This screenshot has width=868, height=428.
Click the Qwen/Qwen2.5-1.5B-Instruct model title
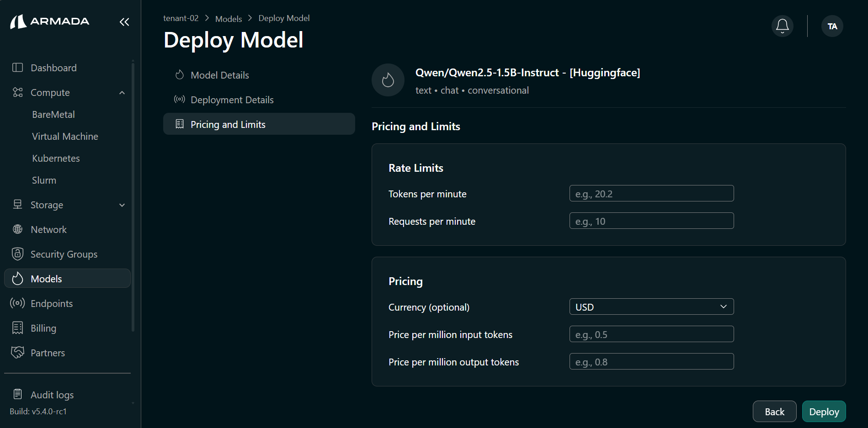[x=527, y=73]
